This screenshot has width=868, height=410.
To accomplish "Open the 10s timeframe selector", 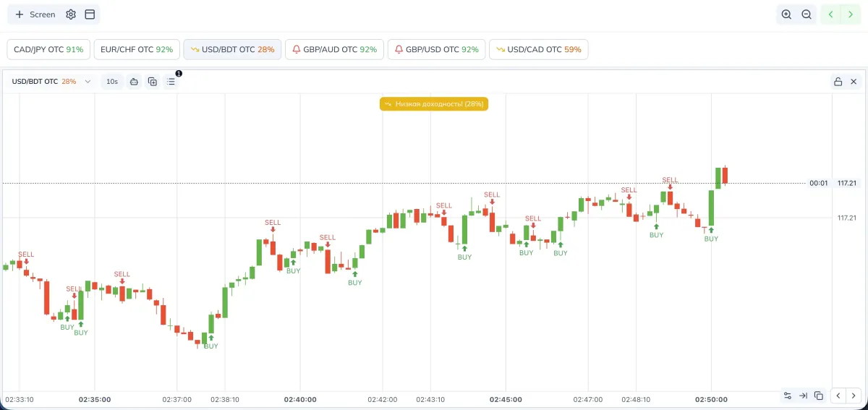I will point(112,82).
